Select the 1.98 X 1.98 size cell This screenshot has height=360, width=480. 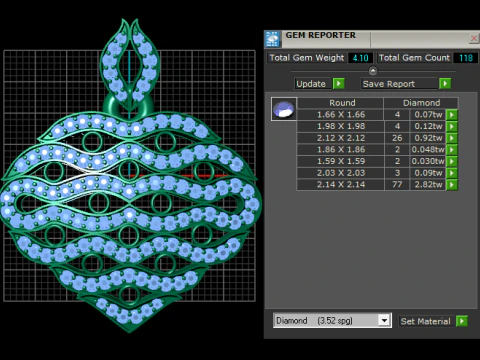pos(340,126)
